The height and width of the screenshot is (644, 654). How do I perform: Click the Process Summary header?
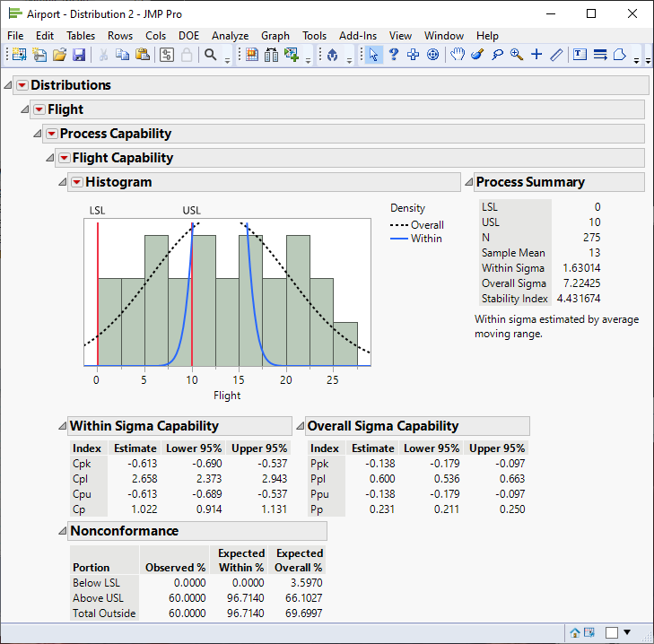pyautogui.click(x=530, y=182)
